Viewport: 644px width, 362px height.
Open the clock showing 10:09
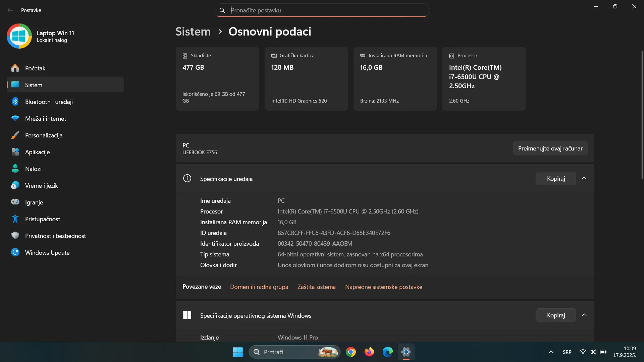click(x=625, y=352)
